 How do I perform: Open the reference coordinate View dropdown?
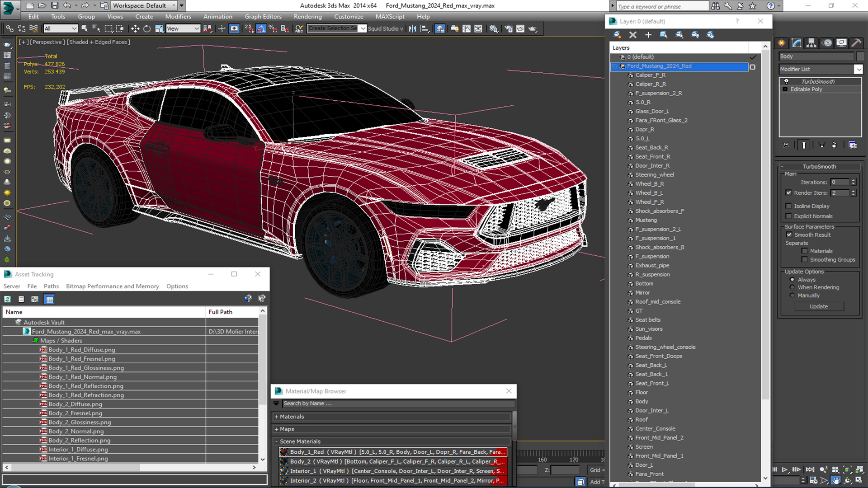click(183, 28)
